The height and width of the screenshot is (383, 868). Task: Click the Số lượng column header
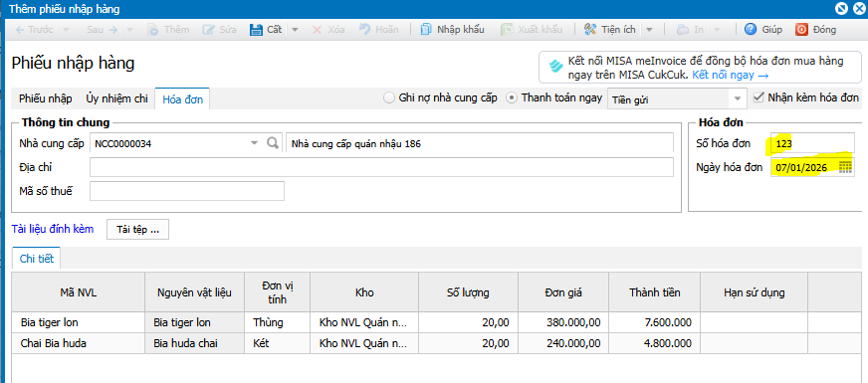tap(468, 292)
